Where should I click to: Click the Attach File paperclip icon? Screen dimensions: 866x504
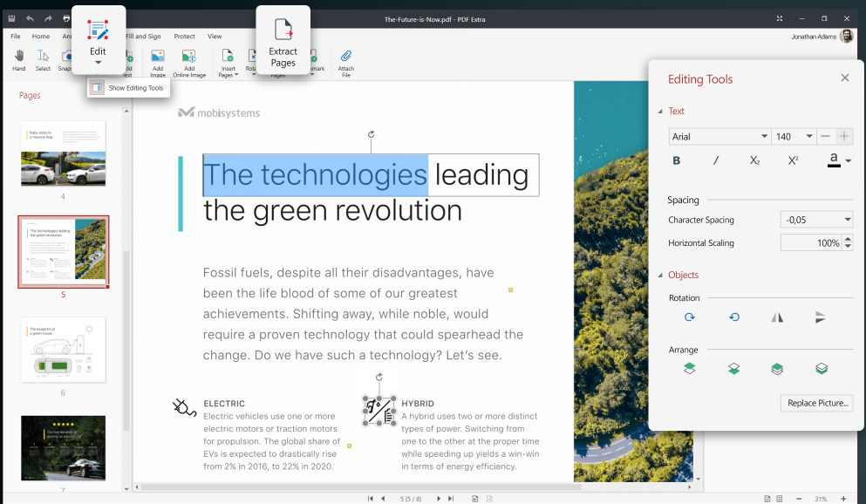tap(346, 58)
